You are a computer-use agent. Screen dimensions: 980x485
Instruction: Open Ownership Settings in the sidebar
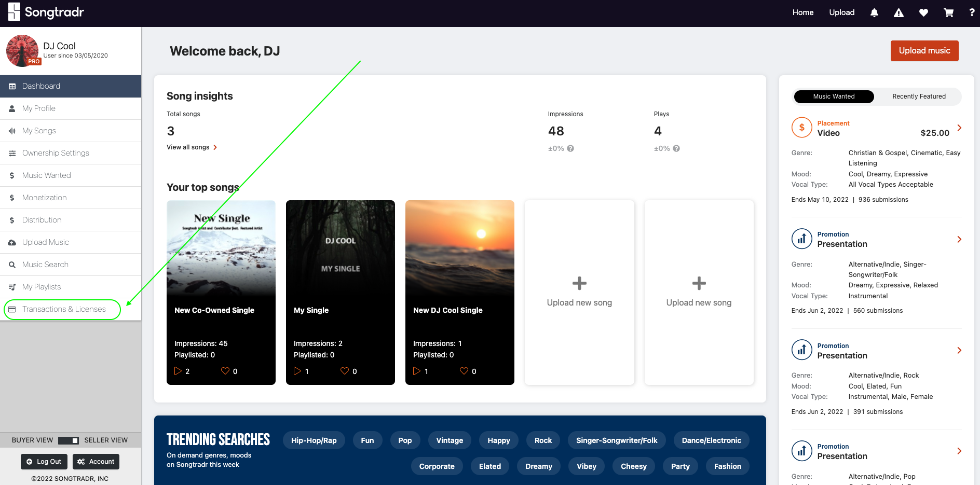tap(71, 153)
